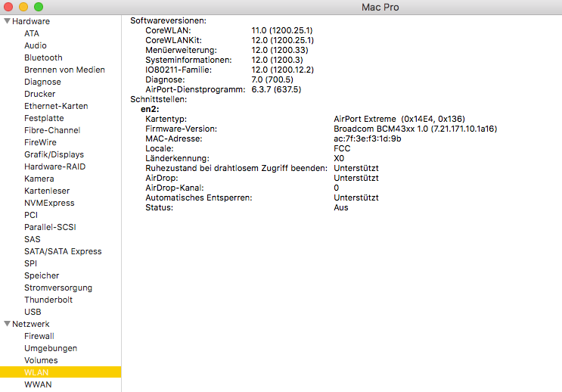Select ATA in the sidebar
Viewport: 562px width, 392px height.
[32, 33]
